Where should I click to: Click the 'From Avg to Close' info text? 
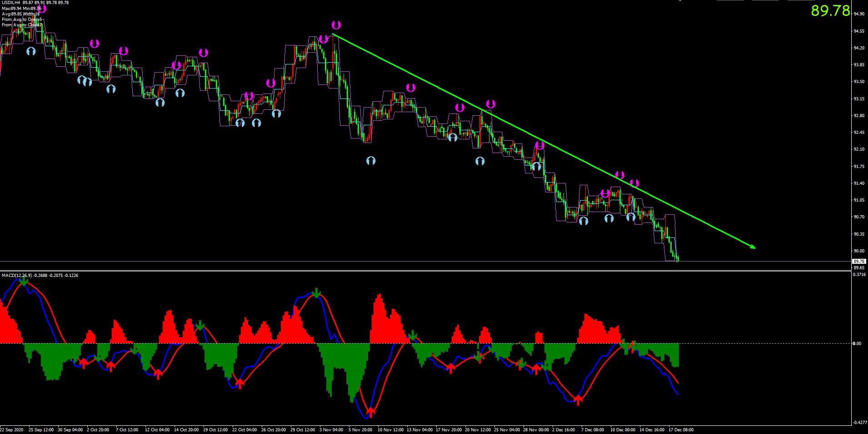21,25
